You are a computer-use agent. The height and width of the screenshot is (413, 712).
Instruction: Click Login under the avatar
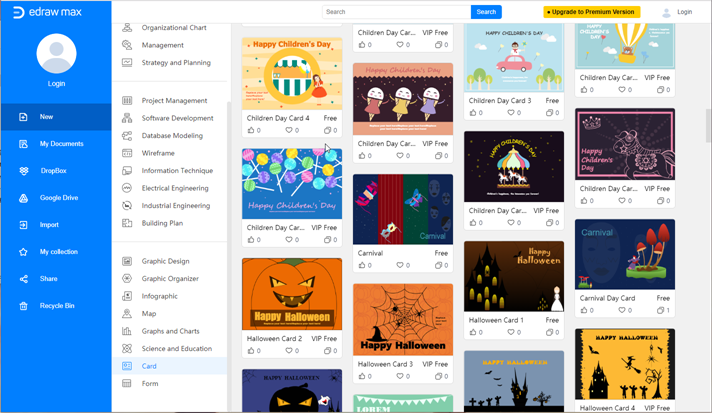click(56, 84)
